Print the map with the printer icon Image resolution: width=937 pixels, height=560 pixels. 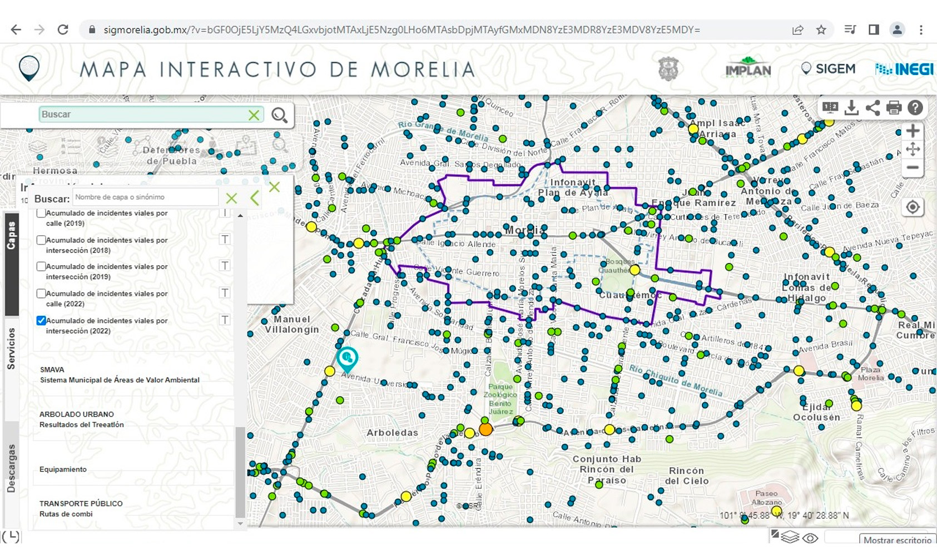894,109
